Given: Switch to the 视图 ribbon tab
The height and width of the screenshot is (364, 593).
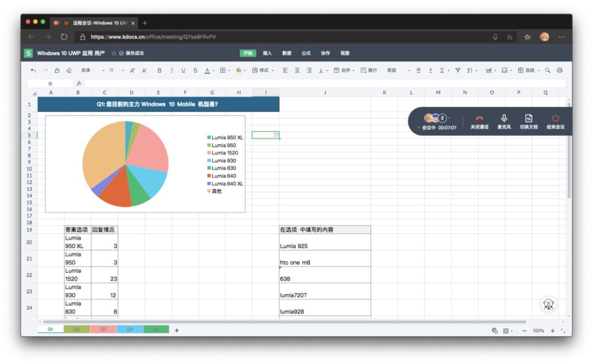Looking at the screenshot, I should click(x=345, y=53).
